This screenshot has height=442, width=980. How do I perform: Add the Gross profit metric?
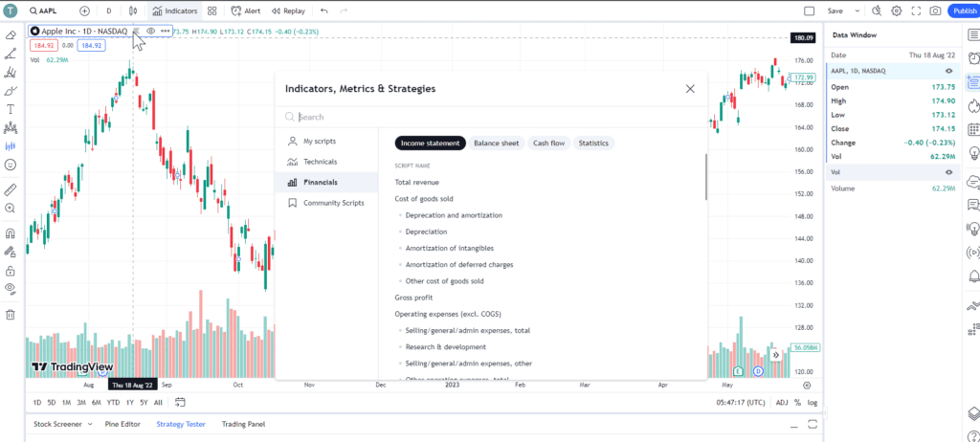[413, 298]
